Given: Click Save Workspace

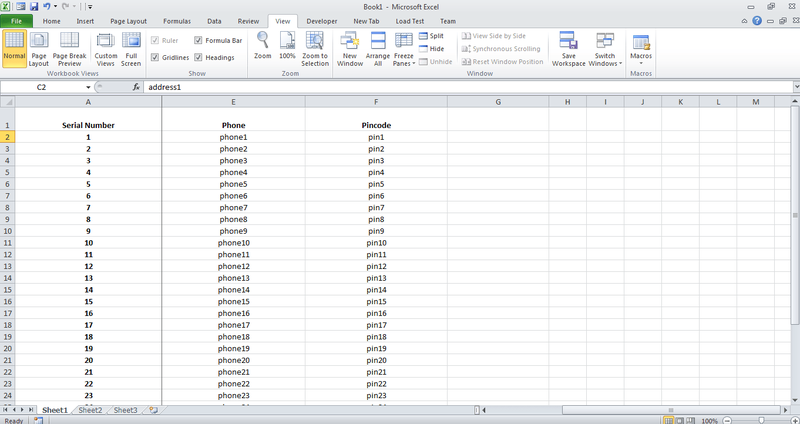Looking at the screenshot, I should [x=568, y=49].
